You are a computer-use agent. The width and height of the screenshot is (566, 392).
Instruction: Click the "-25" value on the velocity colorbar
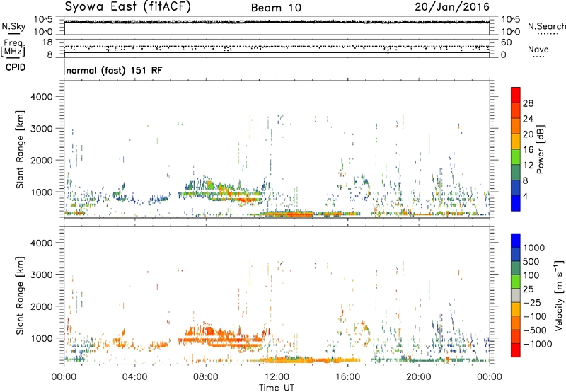pyautogui.click(x=532, y=302)
